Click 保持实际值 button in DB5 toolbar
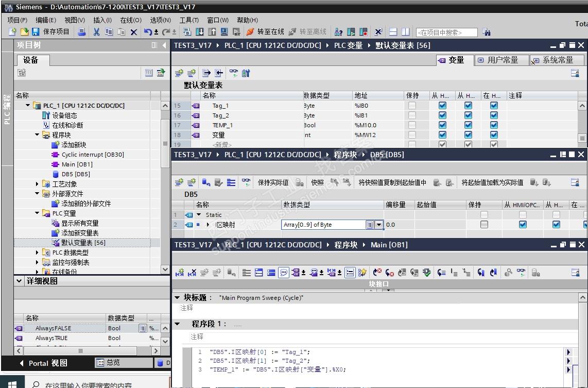Viewport: 588px width, 388px height. click(273, 182)
